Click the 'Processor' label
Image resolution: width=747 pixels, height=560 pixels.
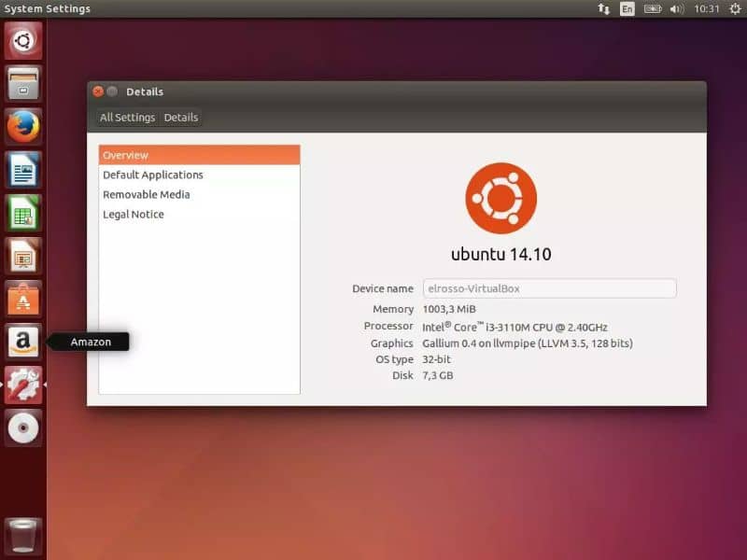coord(388,326)
